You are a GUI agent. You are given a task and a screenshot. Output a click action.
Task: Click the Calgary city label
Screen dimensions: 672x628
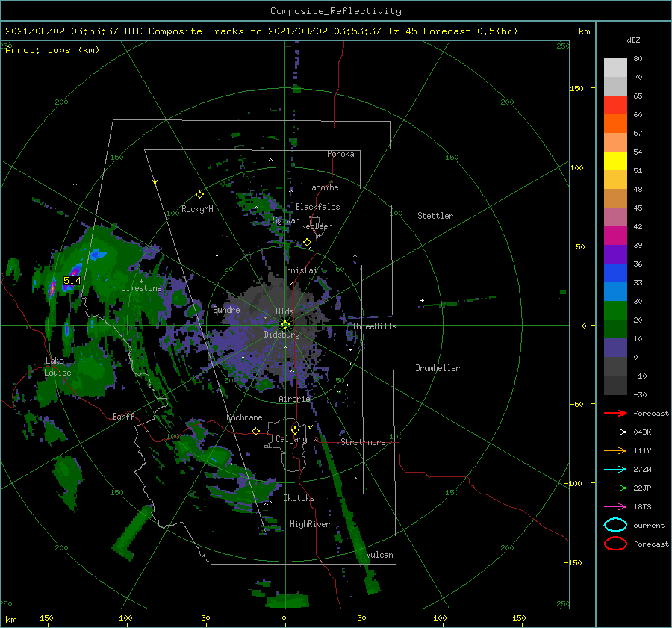pyautogui.click(x=291, y=439)
